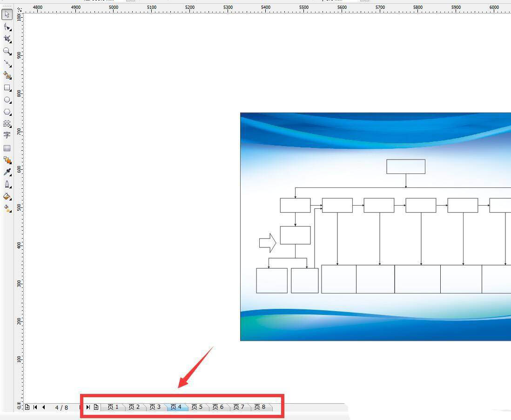Select the Table tool
This screenshot has height=420, width=511.
(x=7, y=148)
